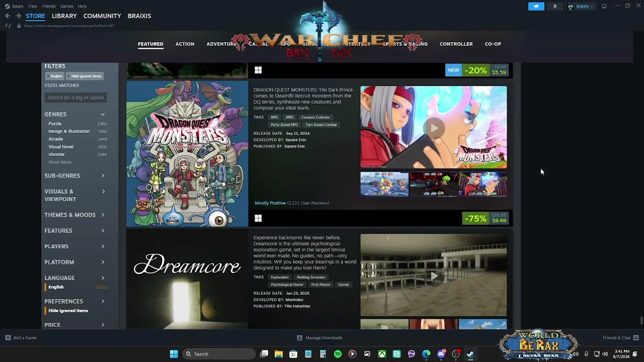The height and width of the screenshot is (362, 644).
Task: Open the Games menu
Action: pos(67,6)
